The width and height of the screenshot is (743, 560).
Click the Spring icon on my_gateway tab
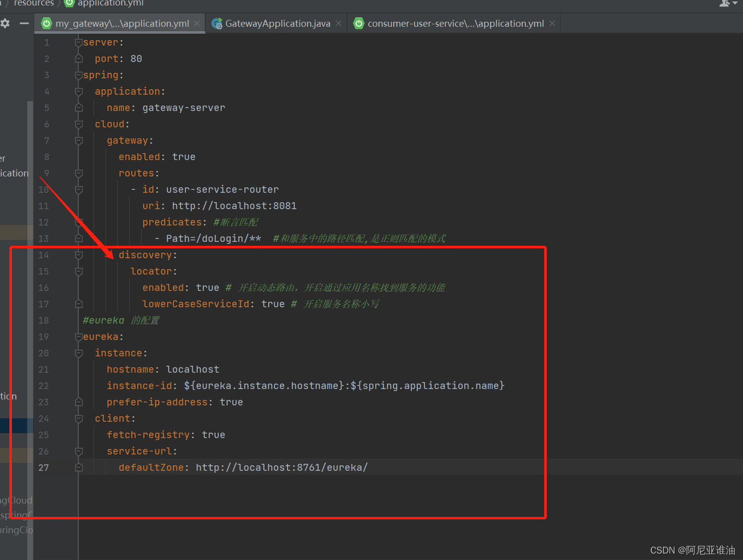pyautogui.click(x=47, y=23)
